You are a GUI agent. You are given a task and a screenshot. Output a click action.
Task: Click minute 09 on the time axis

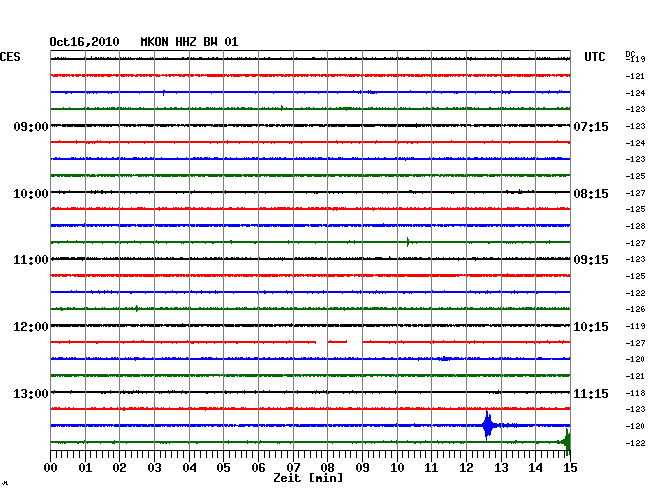pyautogui.click(x=362, y=468)
